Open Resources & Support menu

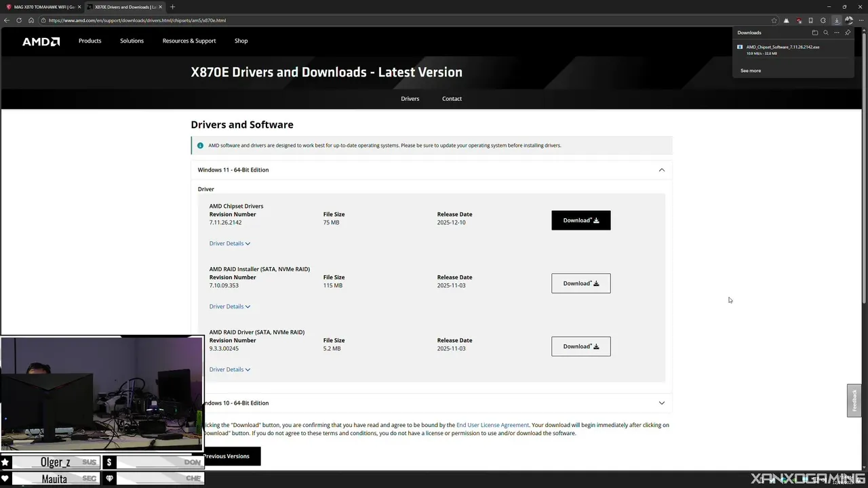[189, 41]
